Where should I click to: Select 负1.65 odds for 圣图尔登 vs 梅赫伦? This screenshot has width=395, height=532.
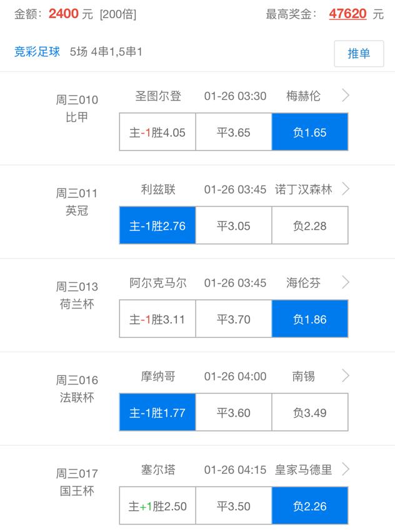pos(309,132)
